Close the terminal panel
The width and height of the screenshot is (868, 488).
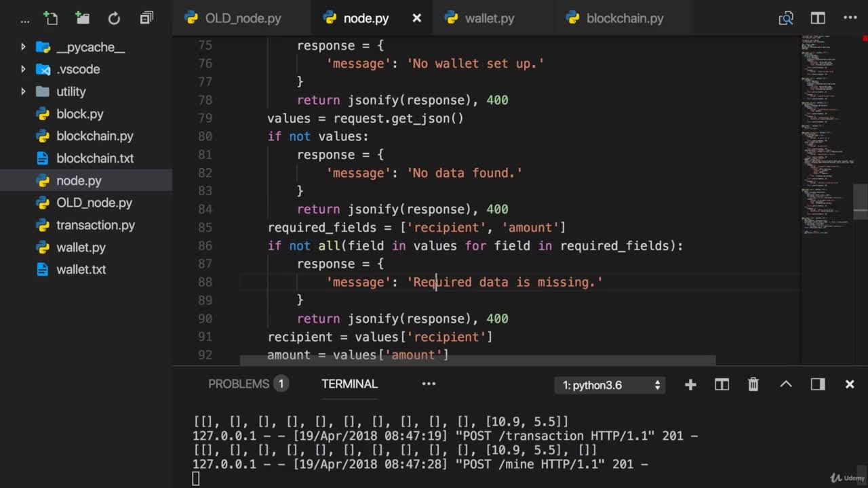click(850, 384)
